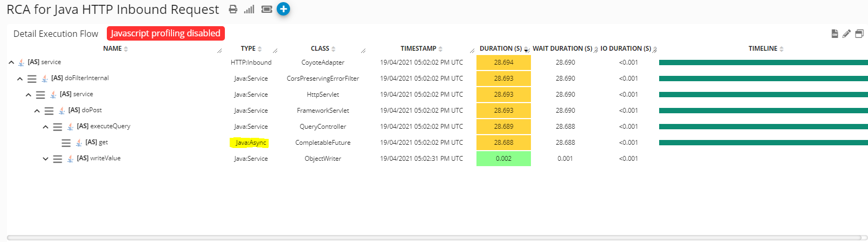The width and height of the screenshot is (868, 242).
Task: Open hamburger menu for executeQuery row
Action: coord(58,127)
